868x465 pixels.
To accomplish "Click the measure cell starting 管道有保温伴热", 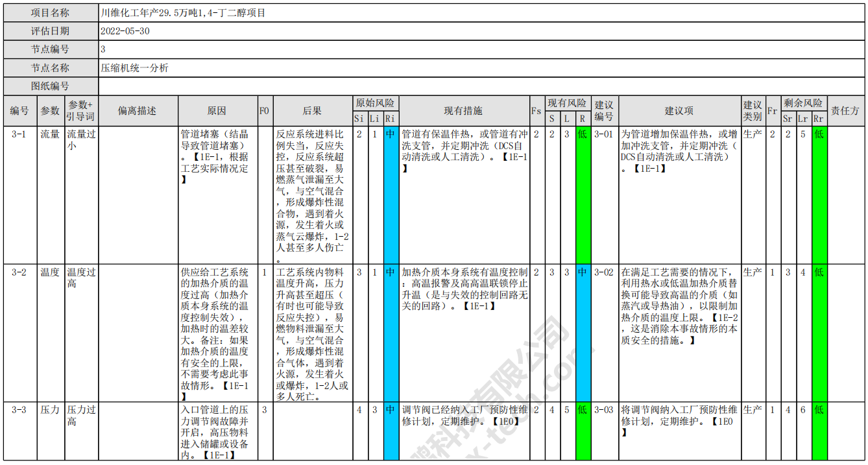I will click(464, 195).
